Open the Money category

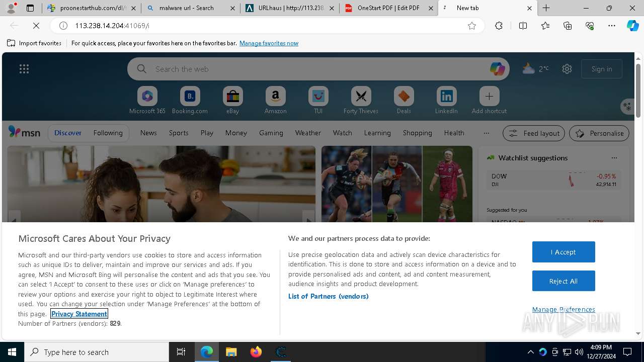[x=236, y=133]
